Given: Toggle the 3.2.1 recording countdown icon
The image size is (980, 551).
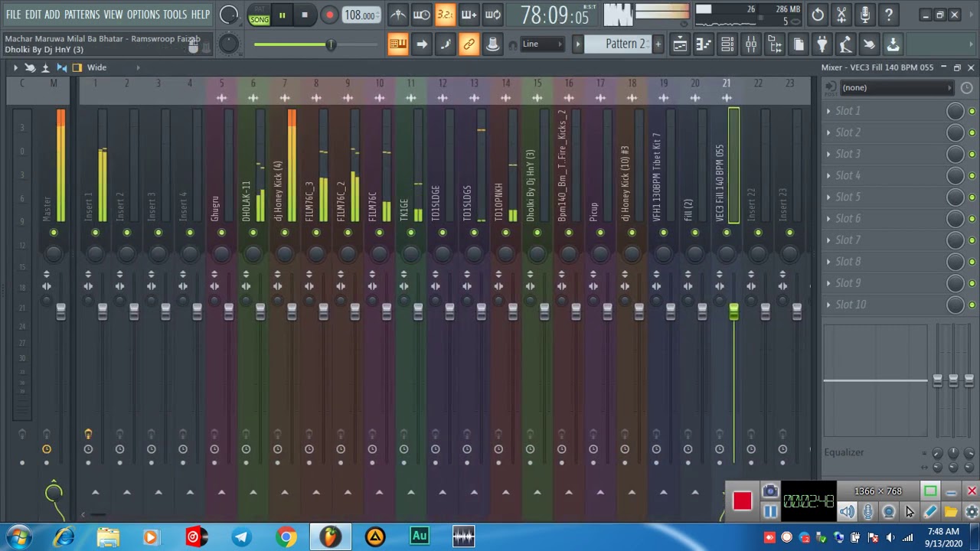Looking at the screenshot, I should (445, 15).
